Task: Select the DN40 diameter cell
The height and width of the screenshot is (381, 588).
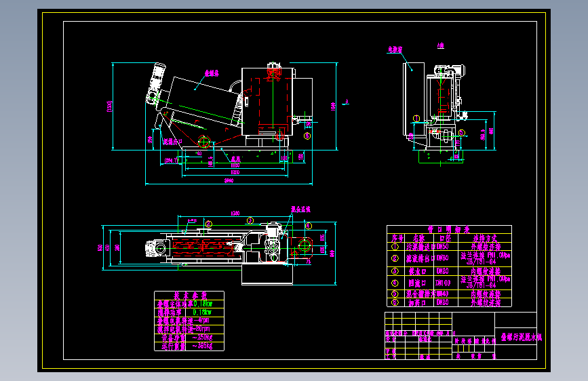Action: click(x=442, y=294)
